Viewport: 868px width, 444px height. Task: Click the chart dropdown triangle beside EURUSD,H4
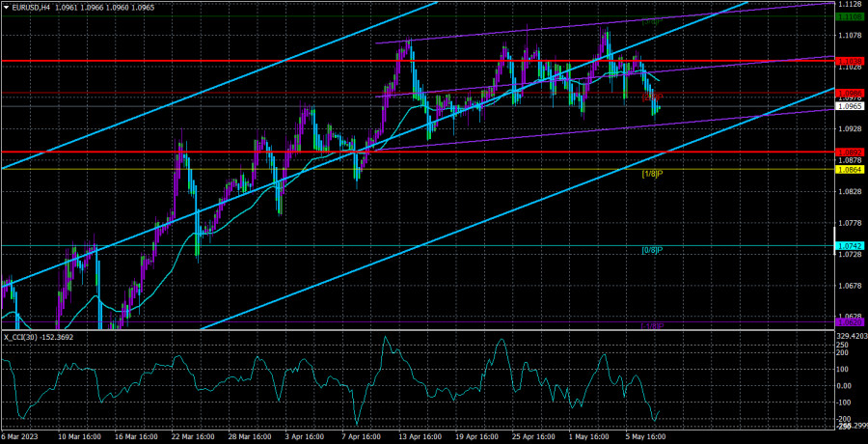[x=5, y=8]
